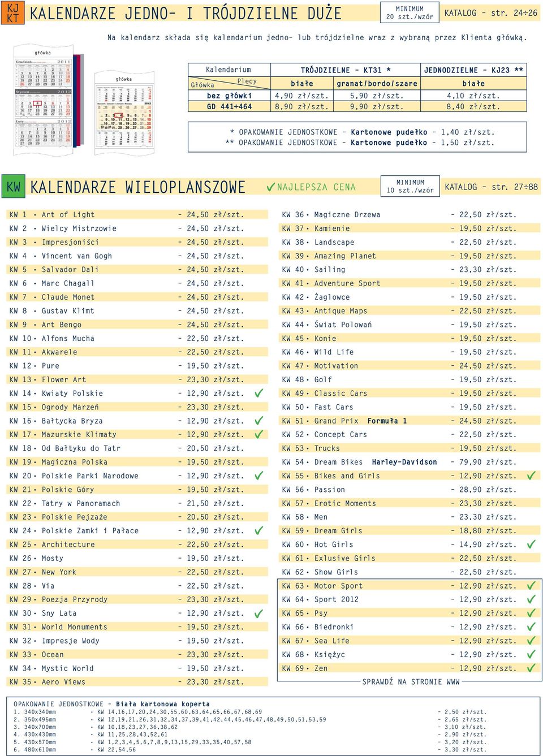Click the 79,90 zł/szt. price
The image size is (543, 756).
(488, 462)
